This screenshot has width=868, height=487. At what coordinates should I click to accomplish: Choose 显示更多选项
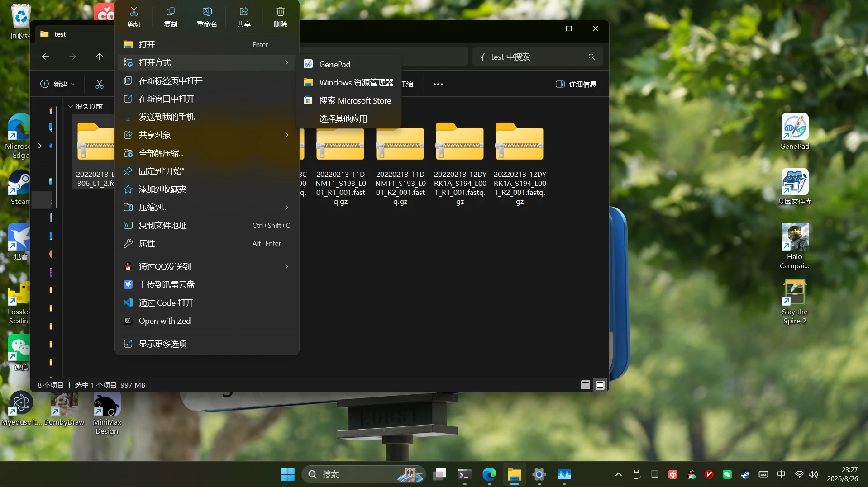coord(207,344)
